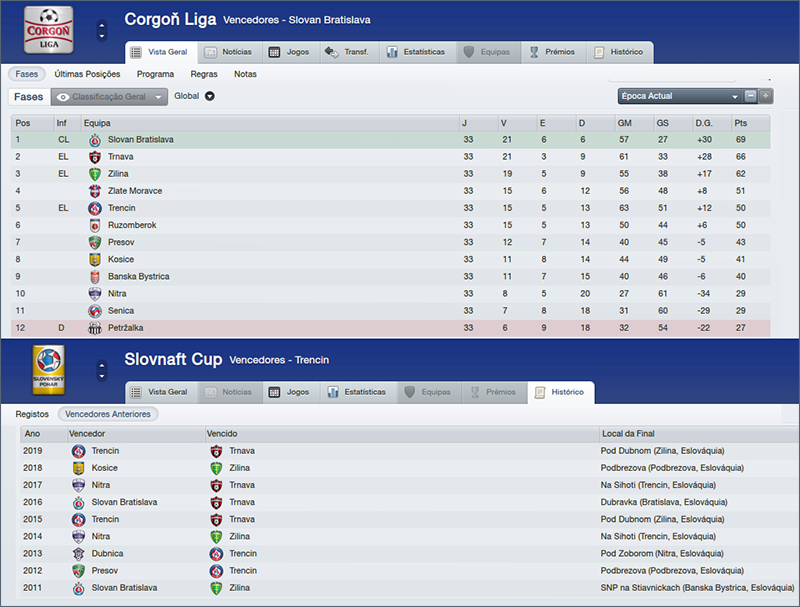Image resolution: width=800 pixels, height=607 pixels.
Task: Open the Registos view in Slovnaft Cup
Action: point(33,414)
